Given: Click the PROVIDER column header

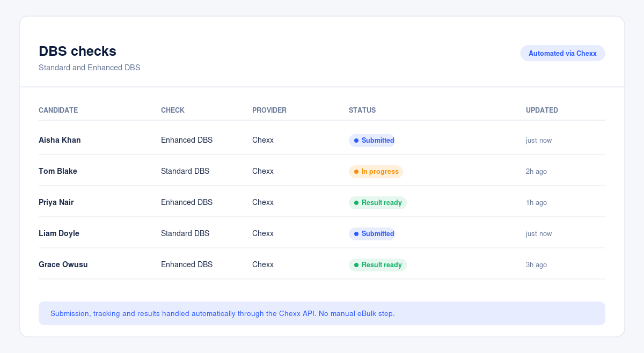Looking at the screenshot, I should 269,110.
